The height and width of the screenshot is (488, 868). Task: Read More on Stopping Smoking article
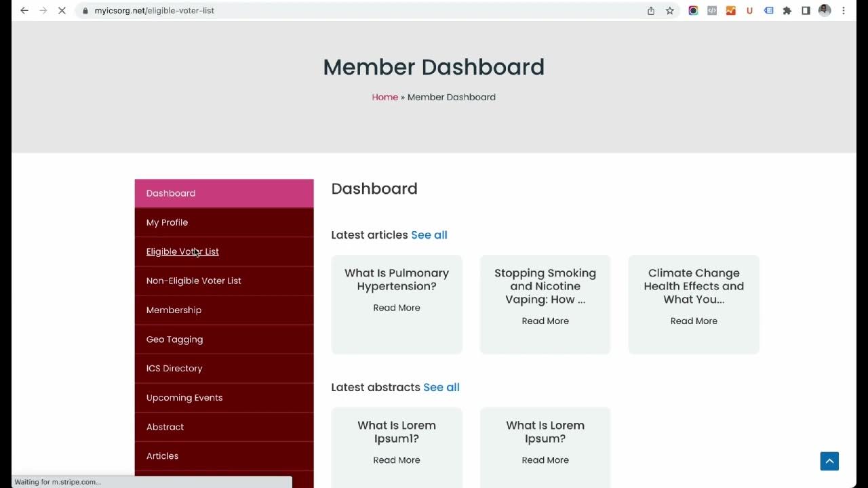pos(545,321)
